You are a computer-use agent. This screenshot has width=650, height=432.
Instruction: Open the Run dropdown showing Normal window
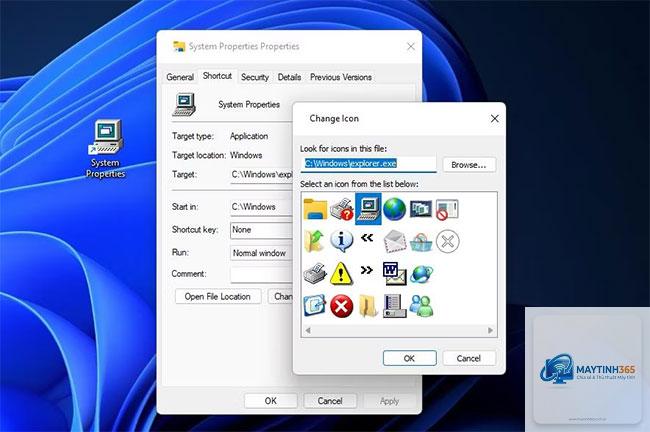tap(262, 252)
